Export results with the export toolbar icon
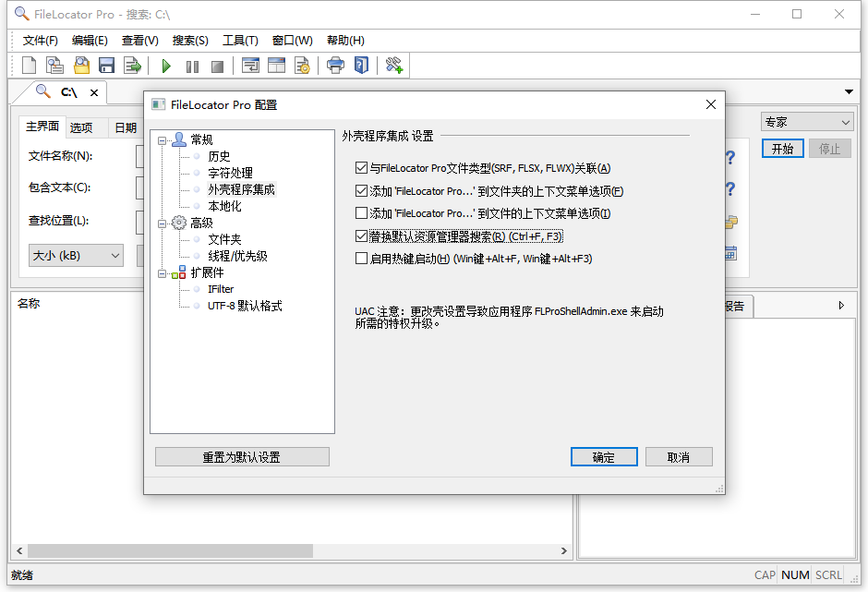 pos(132,66)
